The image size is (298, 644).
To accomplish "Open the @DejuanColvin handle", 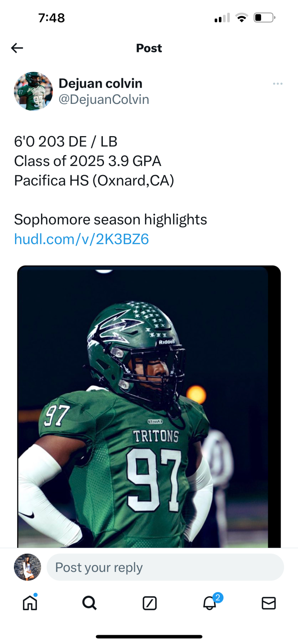I will tap(104, 100).
